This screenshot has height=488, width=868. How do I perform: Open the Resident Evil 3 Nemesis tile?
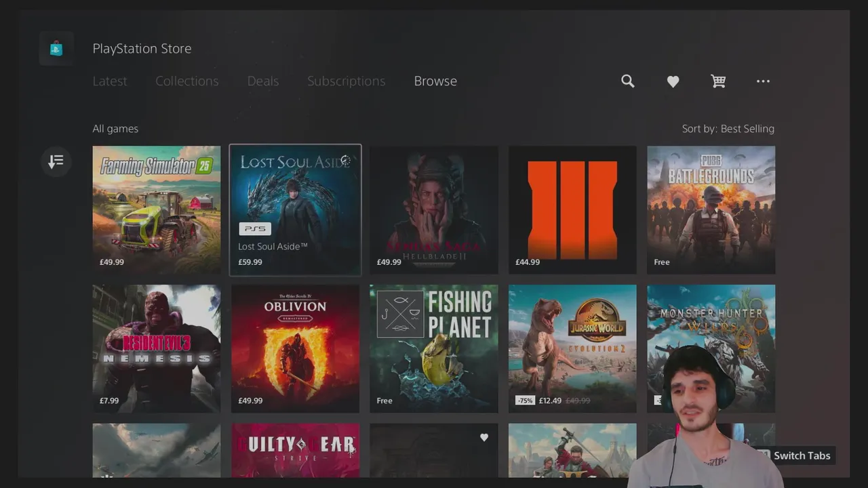tap(157, 348)
